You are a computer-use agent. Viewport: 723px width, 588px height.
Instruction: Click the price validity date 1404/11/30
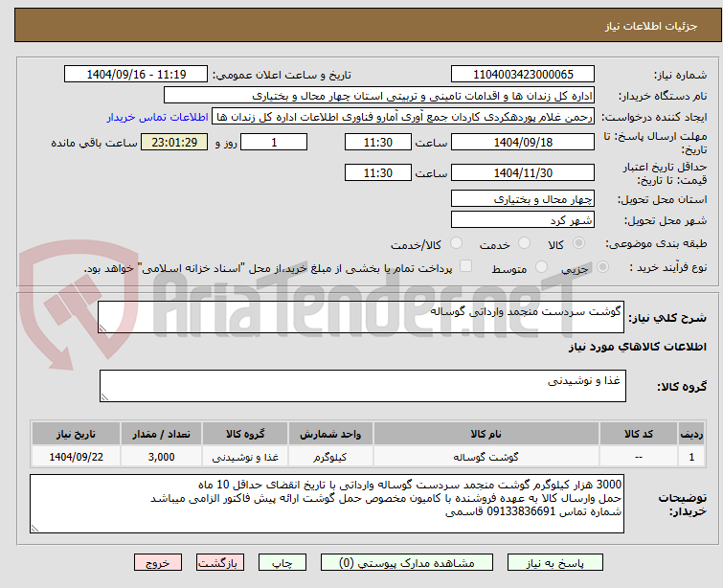(x=523, y=172)
